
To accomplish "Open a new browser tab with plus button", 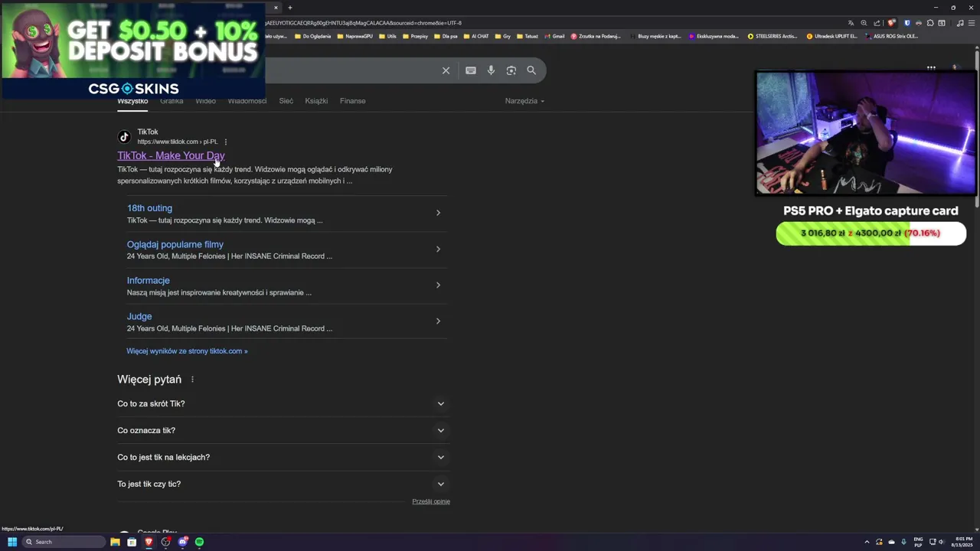I will [x=290, y=8].
